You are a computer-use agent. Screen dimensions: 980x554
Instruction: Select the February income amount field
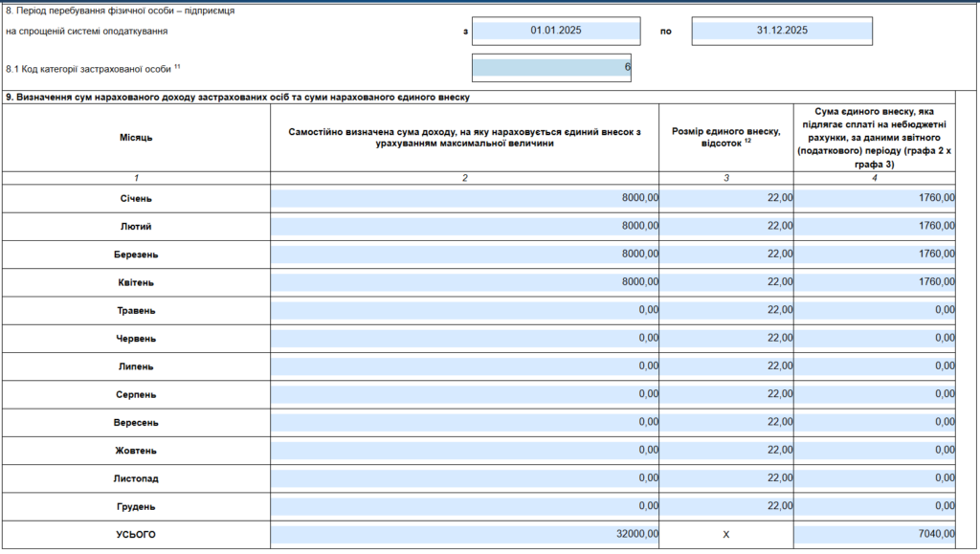click(x=464, y=227)
